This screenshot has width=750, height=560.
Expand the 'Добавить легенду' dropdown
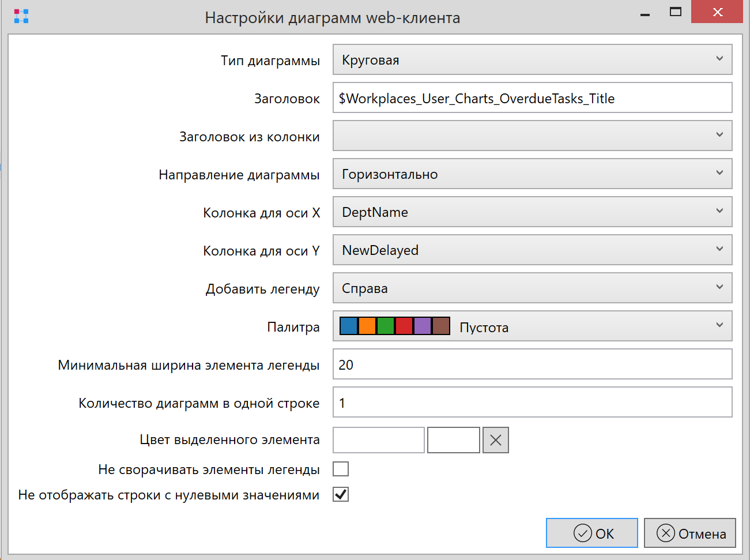pos(532,288)
